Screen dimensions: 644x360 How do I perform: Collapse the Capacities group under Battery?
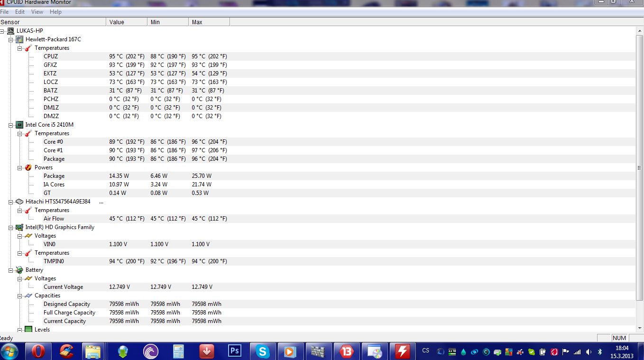tap(20, 295)
